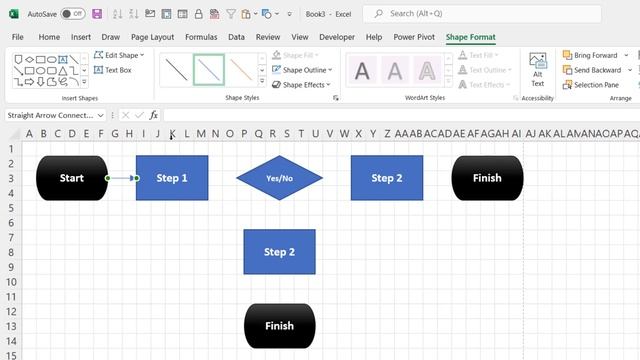Open the Alt Text pane

pyautogui.click(x=538, y=70)
